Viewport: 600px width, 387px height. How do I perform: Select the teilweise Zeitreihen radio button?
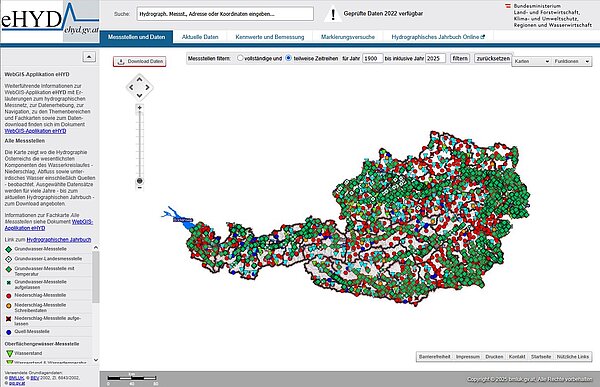pyautogui.click(x=289, y=58)
